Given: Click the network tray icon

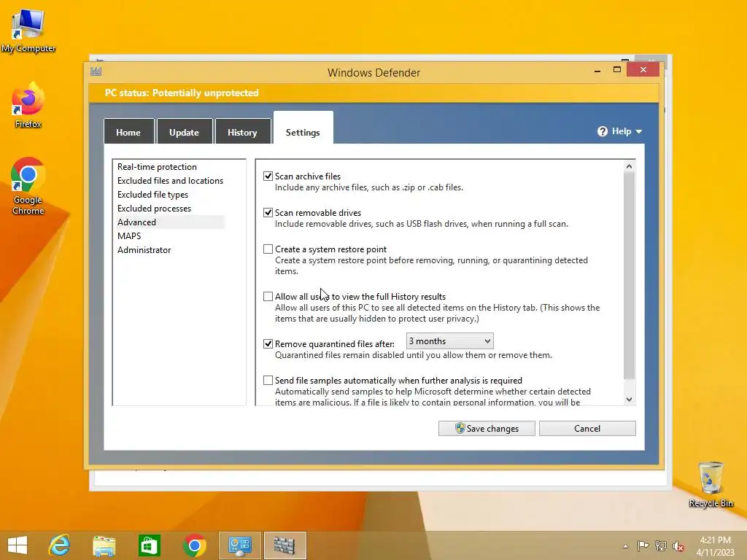Looking at the screenshot, I should pos(661,546).
